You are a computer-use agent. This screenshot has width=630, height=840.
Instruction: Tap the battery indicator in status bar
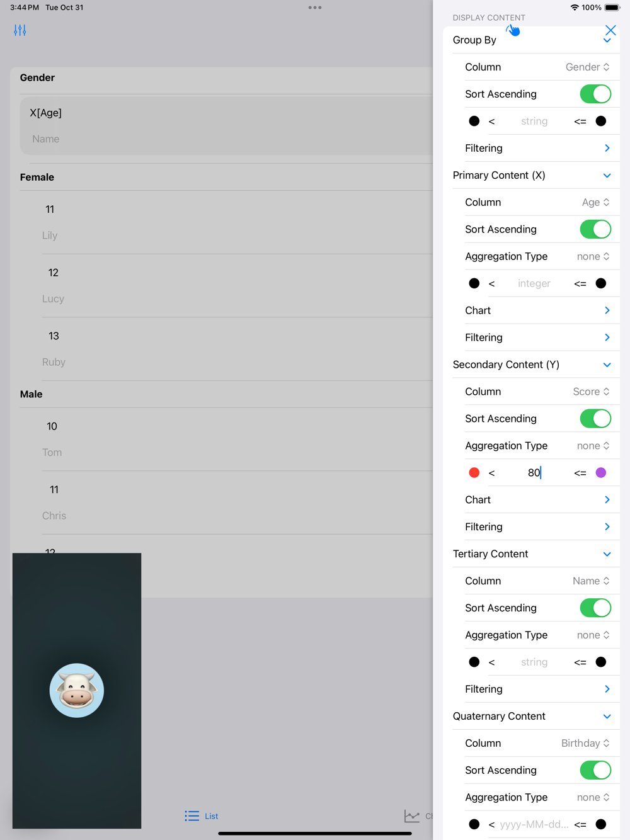click(612, 8)
